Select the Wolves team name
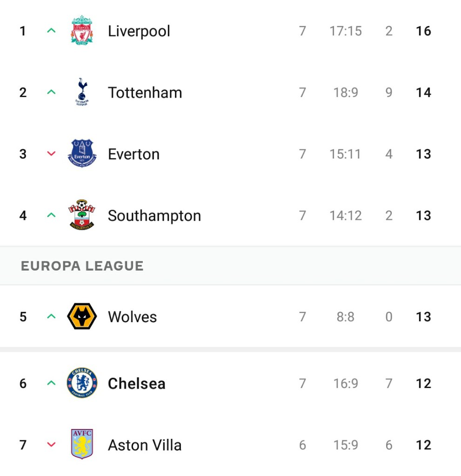 point(132,317)
